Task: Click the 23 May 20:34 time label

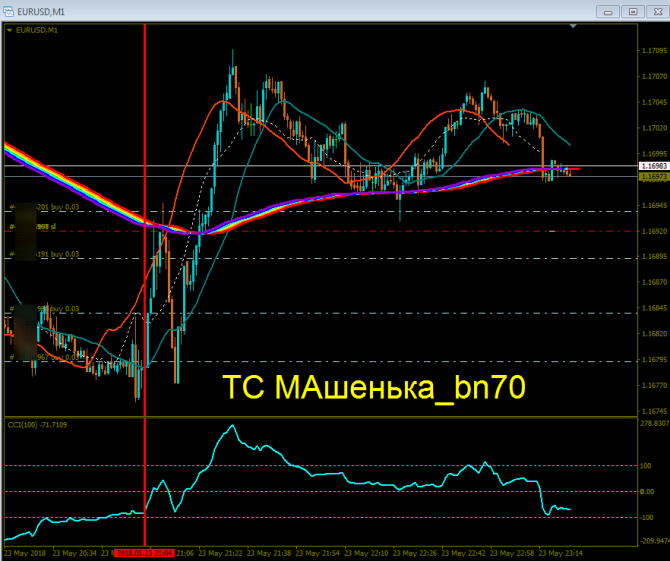Action: (75, 553)
